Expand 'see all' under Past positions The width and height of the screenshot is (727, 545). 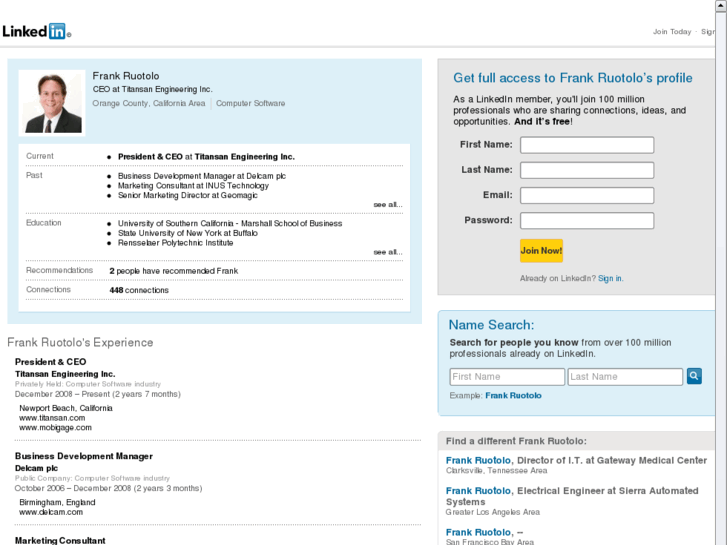click(388, 205)
